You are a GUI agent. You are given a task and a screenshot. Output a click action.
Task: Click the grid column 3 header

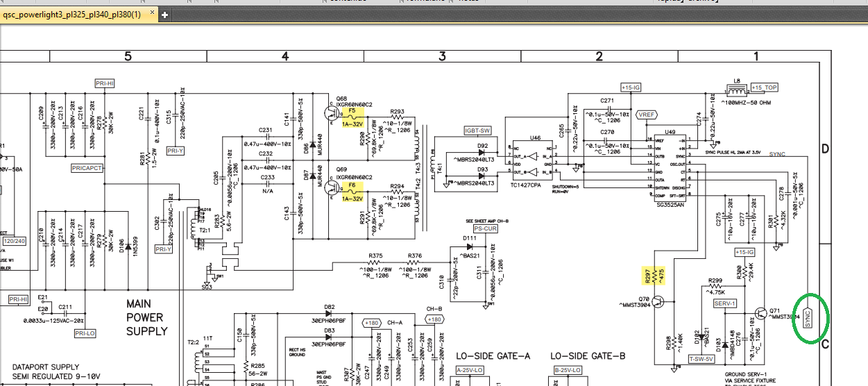tap(442, 56)
